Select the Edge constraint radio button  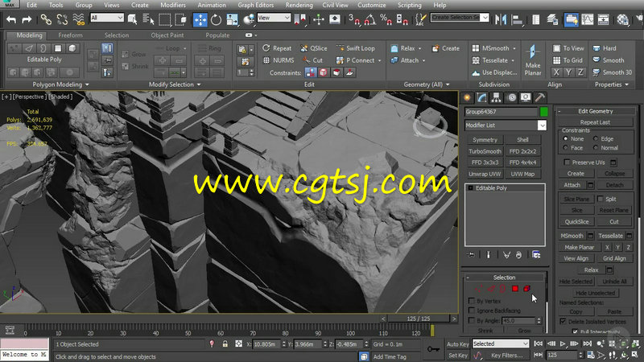point(596,138)
